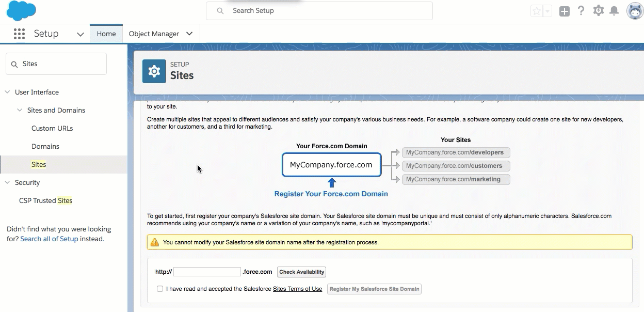644x312 pixels.
Task: Open the Setup gear menu icon
Action: (598, 10)
